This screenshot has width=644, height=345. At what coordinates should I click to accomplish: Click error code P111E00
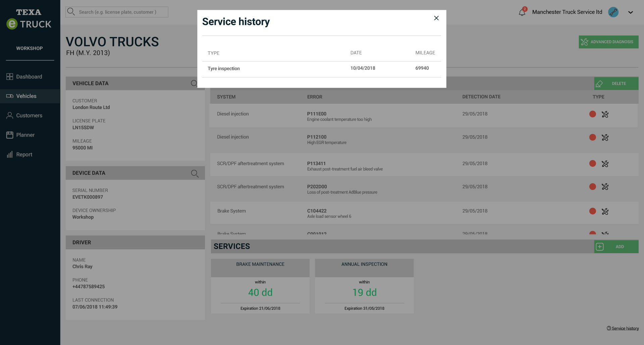point(317,114)
